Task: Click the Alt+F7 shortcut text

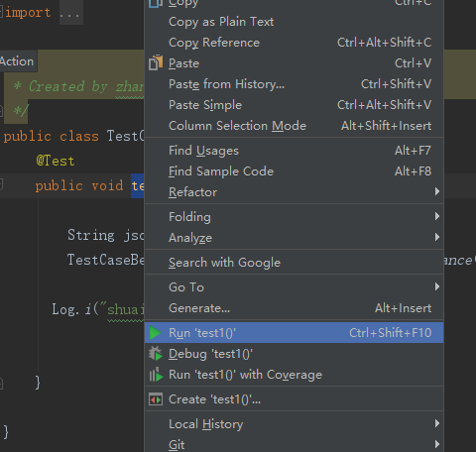Action: click(x=413, y=151)
